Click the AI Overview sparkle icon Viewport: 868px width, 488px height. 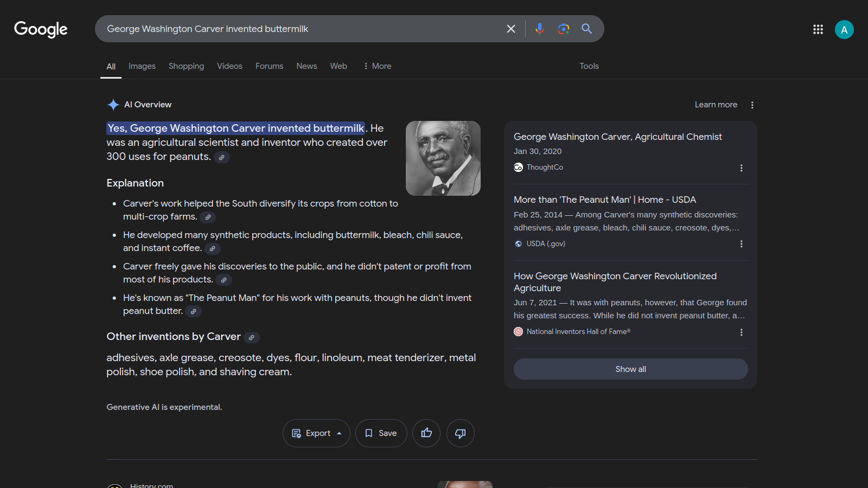click(x=113, y=105)
